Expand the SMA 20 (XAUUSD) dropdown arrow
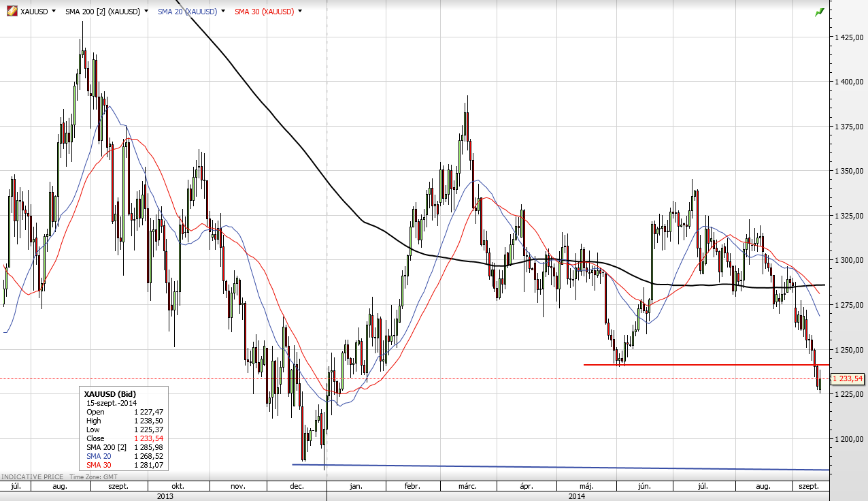The image size is (868, 501). [x=223, y=12]
